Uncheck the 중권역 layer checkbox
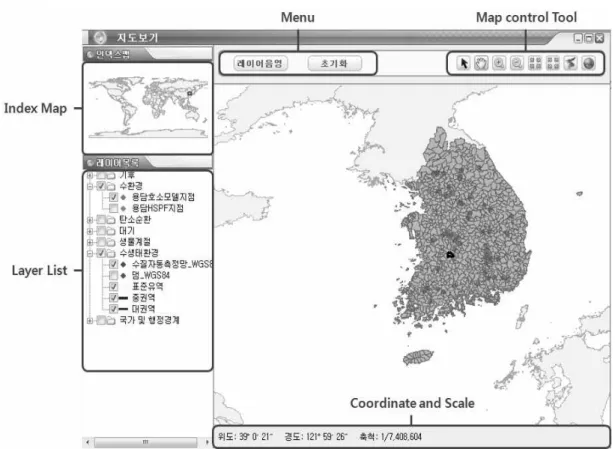This screenshot has height=449, width=615. pyautogui.click(x=113, y=298)
